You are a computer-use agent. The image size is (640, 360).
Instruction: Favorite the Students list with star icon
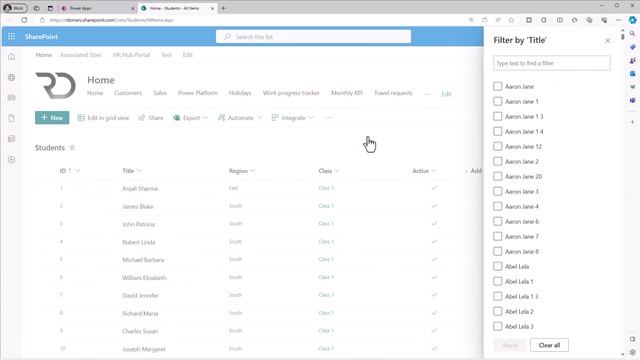coord(72,147)
